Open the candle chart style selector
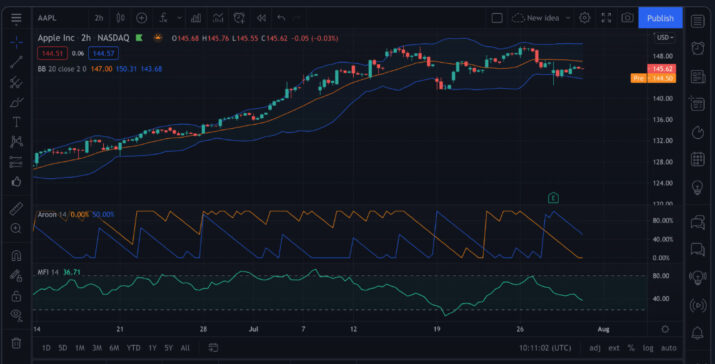This screenshot has height=364, width=715. pyautogui.click(x=120, y=18)
